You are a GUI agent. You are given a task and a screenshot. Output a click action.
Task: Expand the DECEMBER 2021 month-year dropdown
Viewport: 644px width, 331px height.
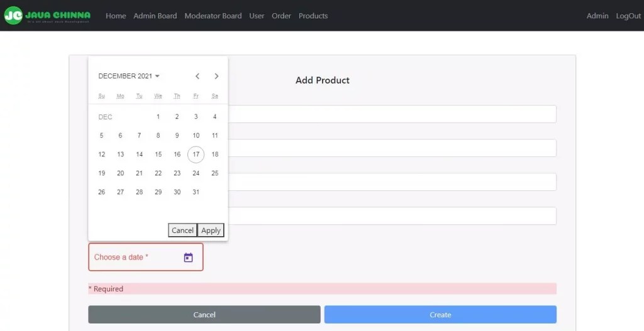(129, 76)
